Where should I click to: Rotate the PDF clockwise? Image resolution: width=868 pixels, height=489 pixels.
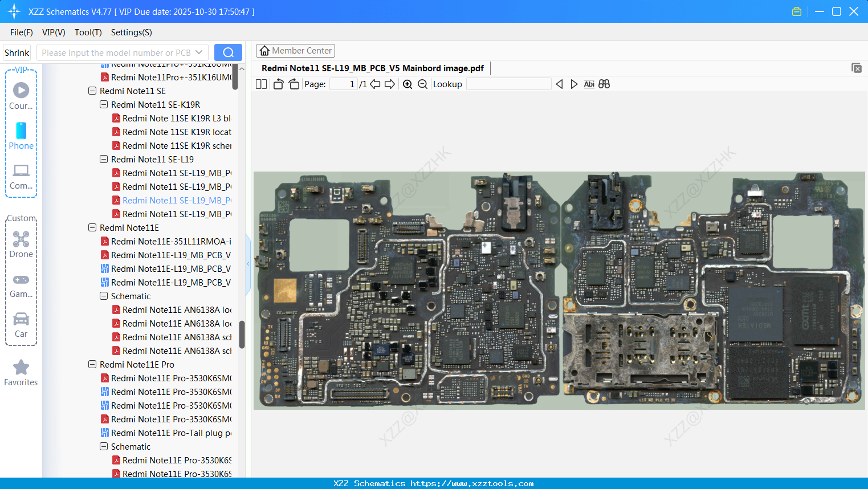(x=294, y=84)
